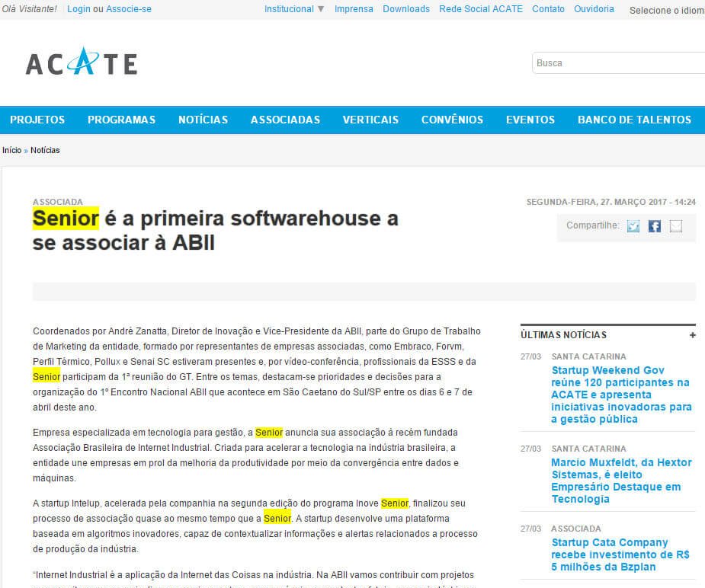Viewport: 705px width, 588px height.
Task: Open the Associadas menu
Action: click(x=285, y=120)
